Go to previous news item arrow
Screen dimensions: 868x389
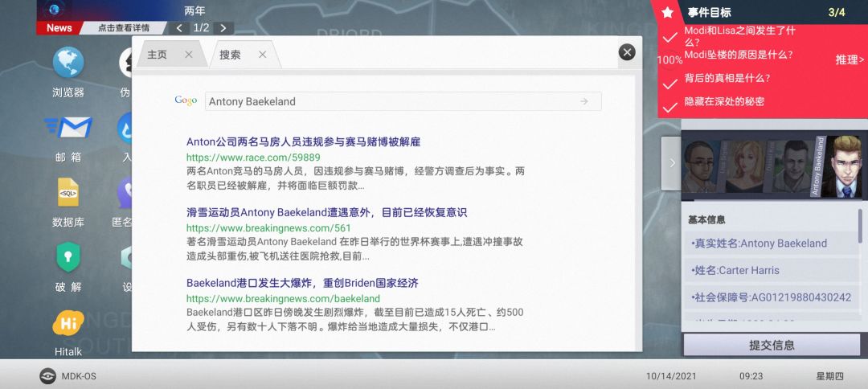point(178,28)
